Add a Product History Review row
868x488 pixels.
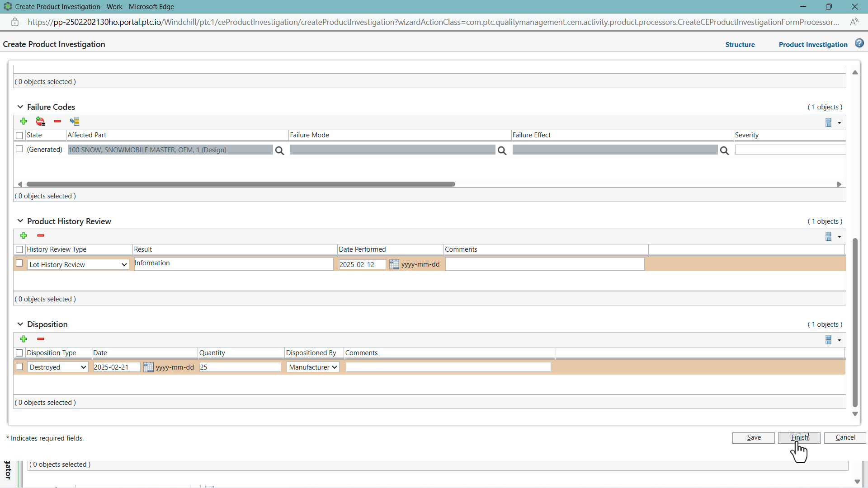pos(24,235)
